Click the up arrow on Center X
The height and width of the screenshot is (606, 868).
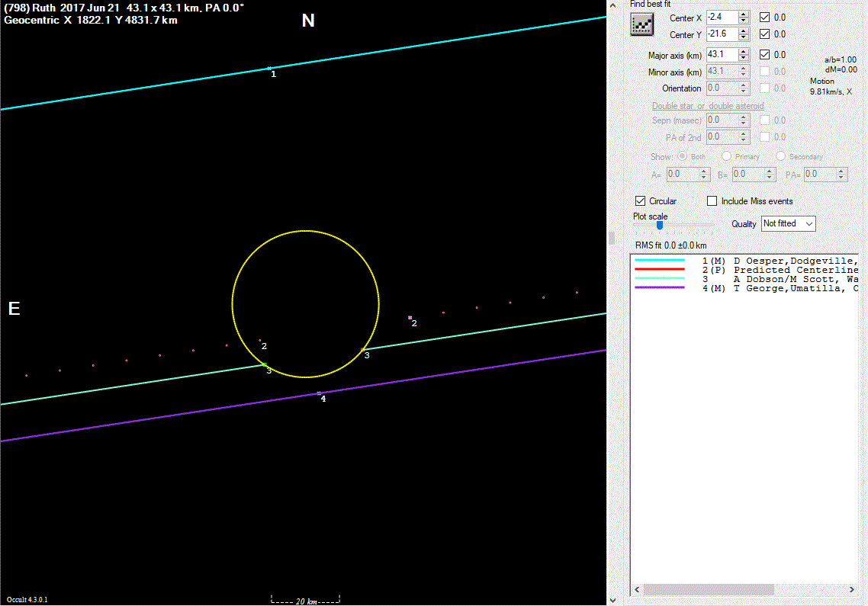click(744, 14)
